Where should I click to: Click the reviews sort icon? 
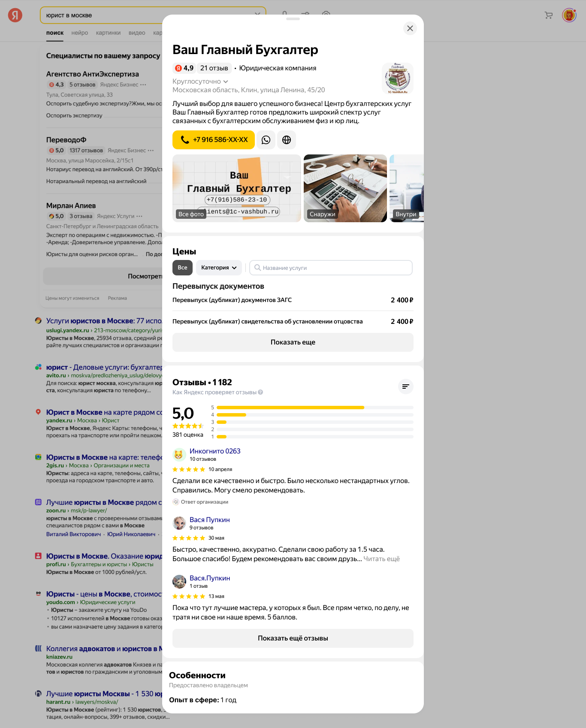click(405, 387)
